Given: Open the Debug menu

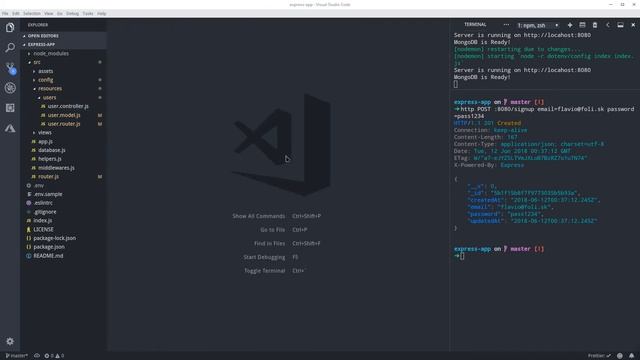Looking at the screenshot, I should 72,13.
